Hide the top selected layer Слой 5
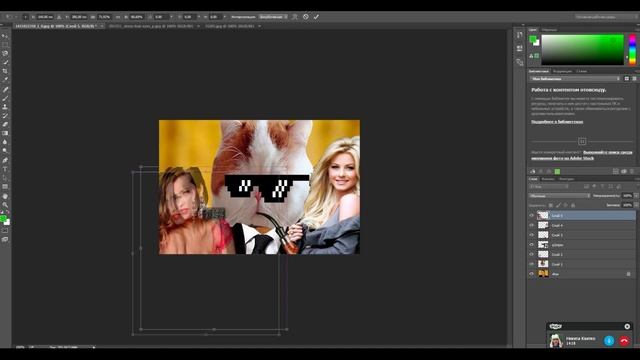The height and width of the screenshot is (360, 640). coord(531,216)
